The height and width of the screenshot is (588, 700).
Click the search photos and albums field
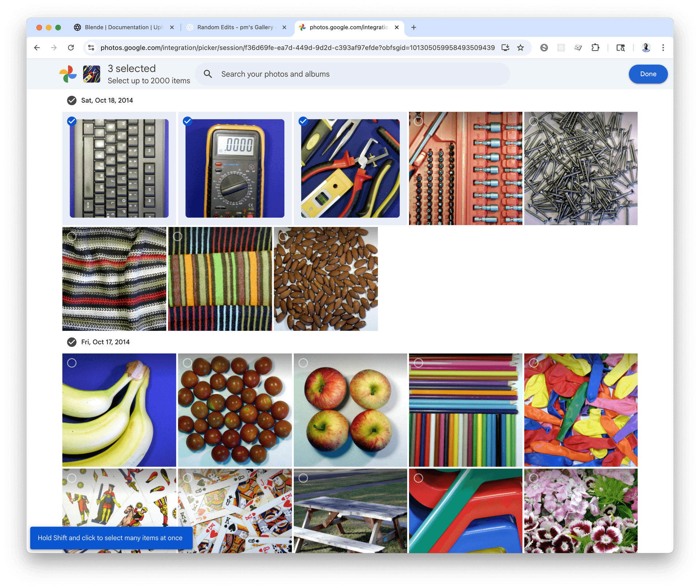328,74
